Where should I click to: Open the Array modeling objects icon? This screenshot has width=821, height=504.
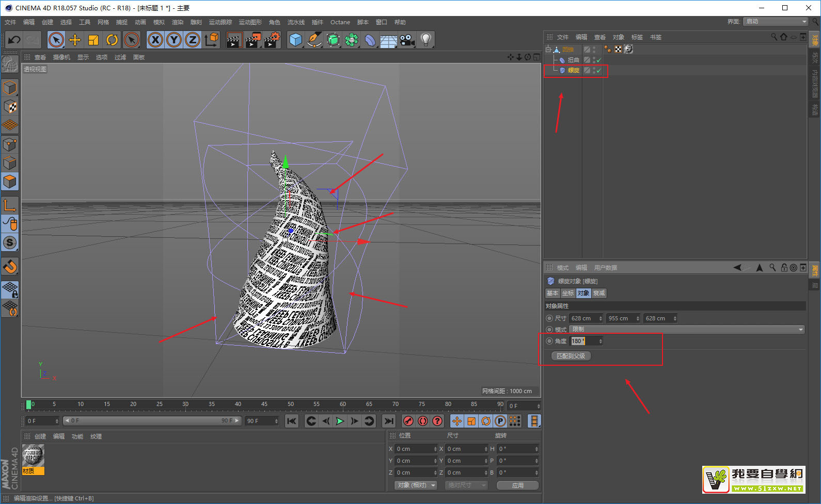pos(352,40)
